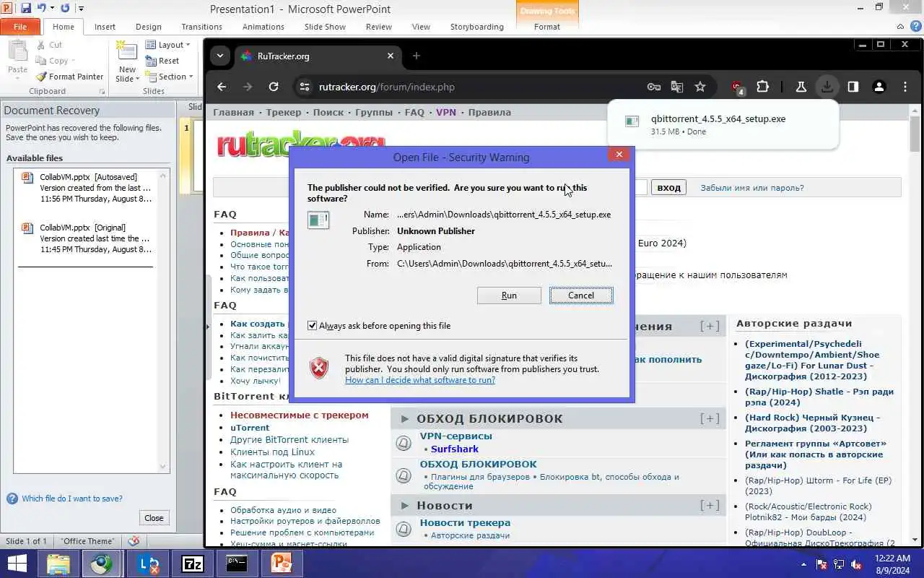Open the saved passwords key icon
Viewport: 924px width, 578px height.
654,87
